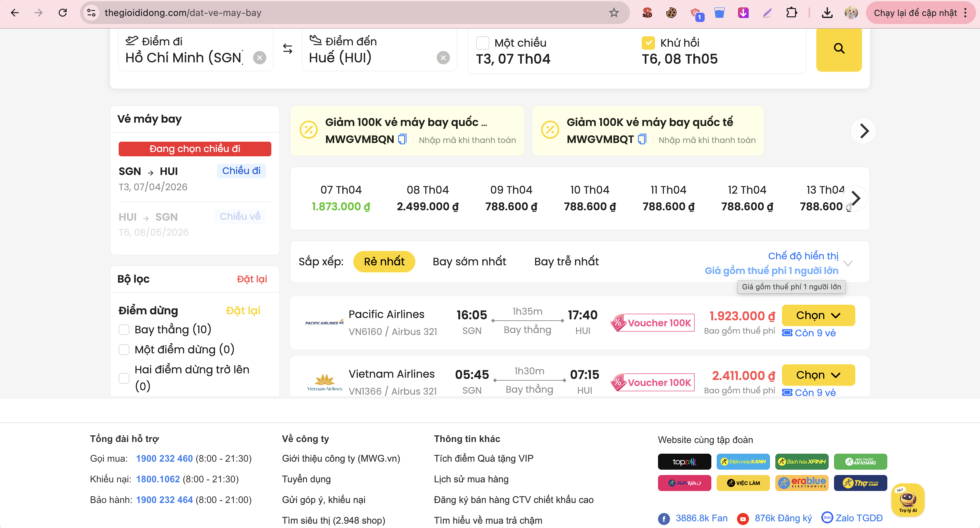Bookmark this page with the star icon
This screenshot has width=980, height=528.
[614, 13]
